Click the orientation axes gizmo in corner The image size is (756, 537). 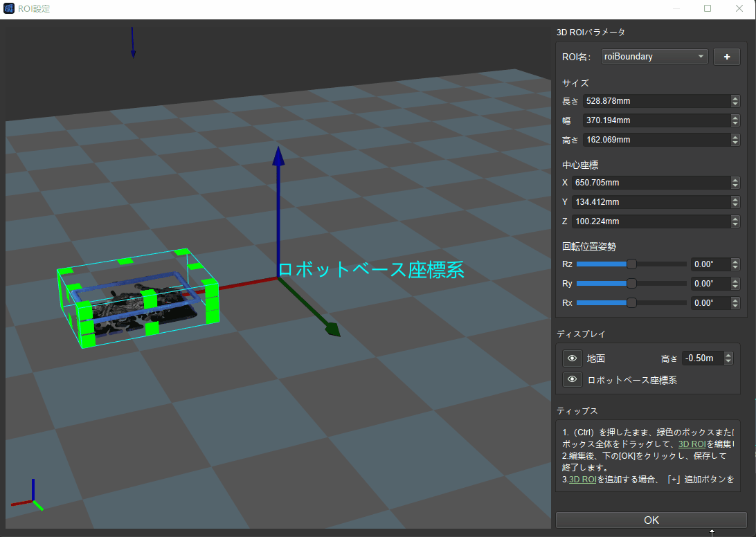tap(28, 495)
